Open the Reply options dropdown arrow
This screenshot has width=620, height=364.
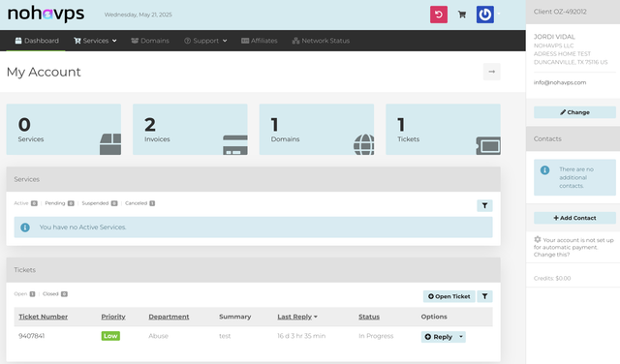pos(461,337)
